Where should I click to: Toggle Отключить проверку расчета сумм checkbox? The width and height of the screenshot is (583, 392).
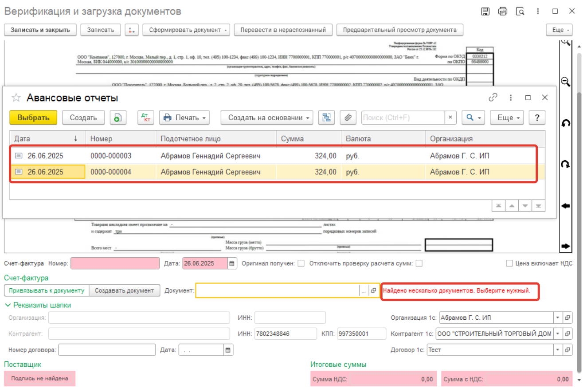coord(419,263)
